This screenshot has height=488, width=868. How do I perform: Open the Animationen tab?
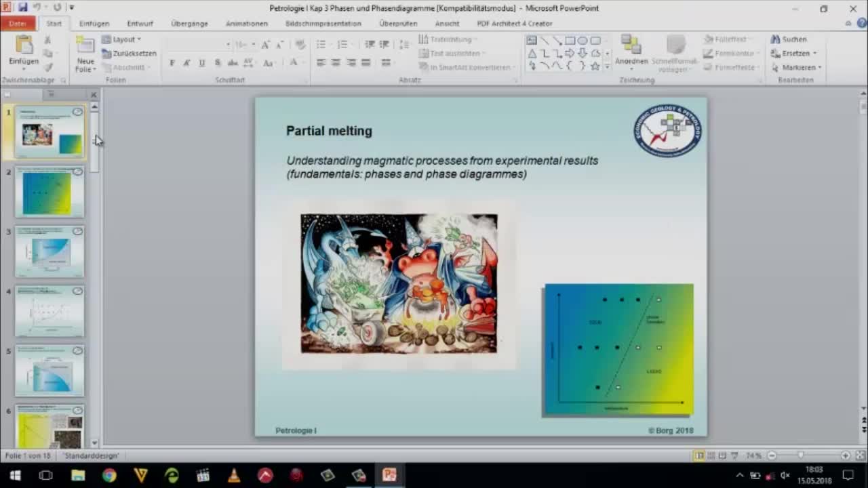pos(247,23)
